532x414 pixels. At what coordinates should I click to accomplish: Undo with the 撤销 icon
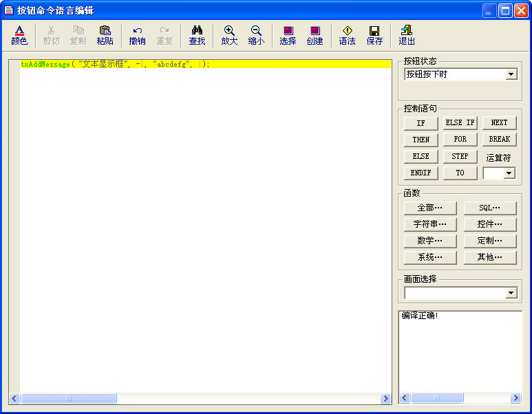point(138,35)
